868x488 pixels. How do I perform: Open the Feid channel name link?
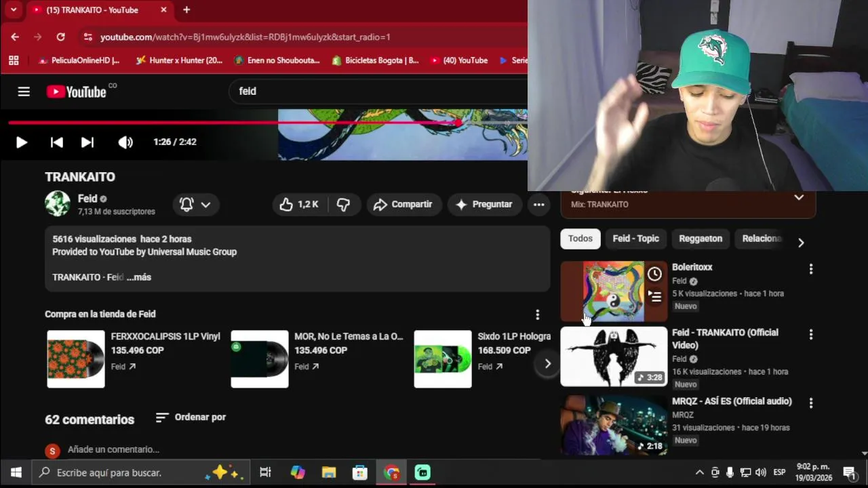87,199
